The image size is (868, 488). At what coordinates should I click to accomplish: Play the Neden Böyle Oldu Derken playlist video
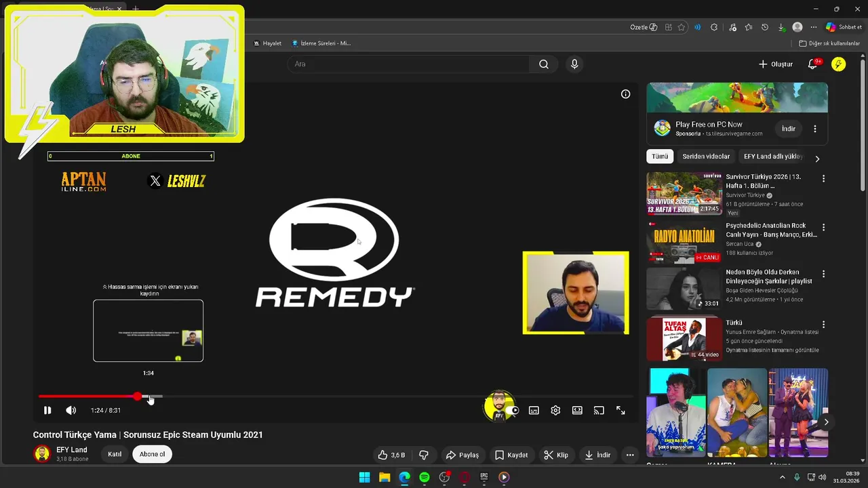[684, 289]
